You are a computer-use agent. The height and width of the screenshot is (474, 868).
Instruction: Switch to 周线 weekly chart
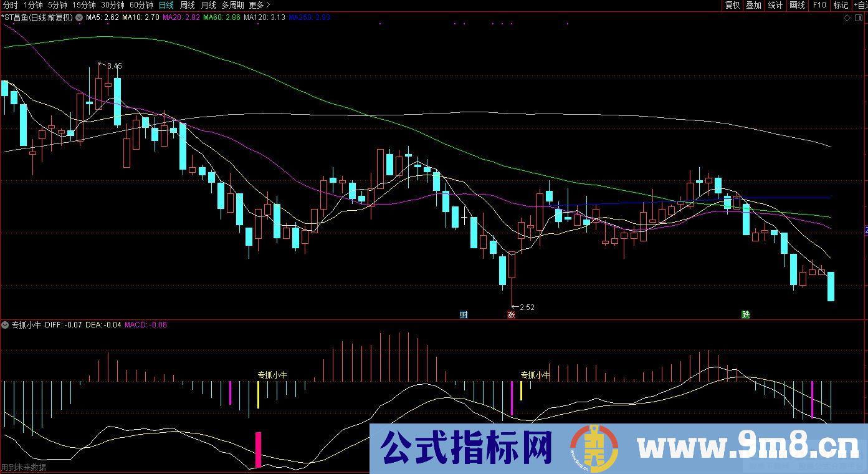tap(188, 5)
